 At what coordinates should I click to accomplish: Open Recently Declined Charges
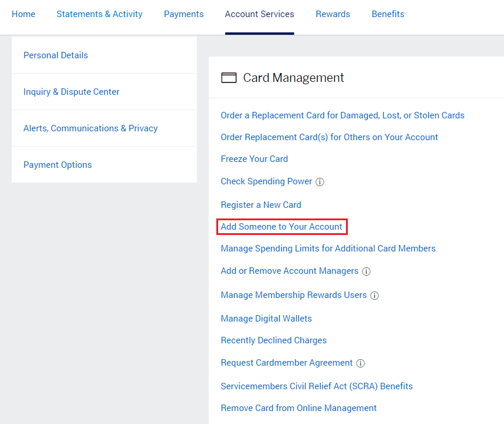click(x=274, y=340)
